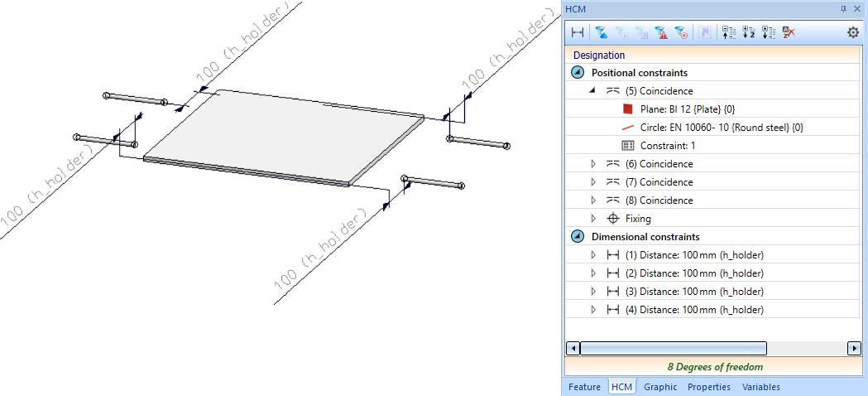Click the purple arrow icon in HCM toolbar
Viewport: 868px width, 396px height.
click(x=704, y=32)
